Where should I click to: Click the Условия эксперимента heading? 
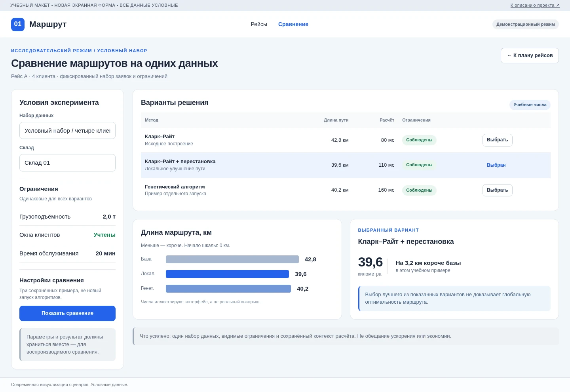coord(59,103)
